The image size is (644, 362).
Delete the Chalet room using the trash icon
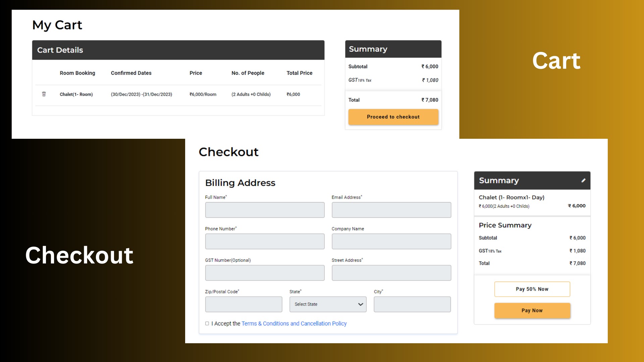44,94
